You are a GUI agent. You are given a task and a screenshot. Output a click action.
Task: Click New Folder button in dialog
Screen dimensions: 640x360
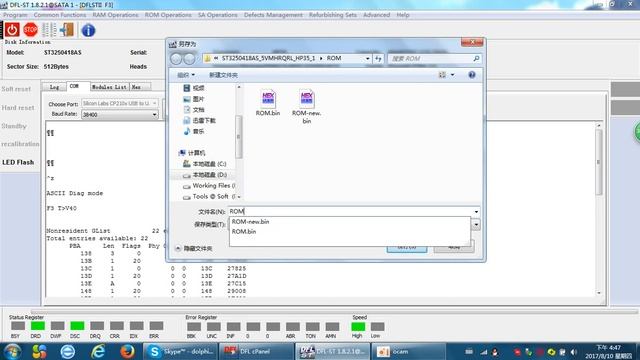click(x=223, y=75)
